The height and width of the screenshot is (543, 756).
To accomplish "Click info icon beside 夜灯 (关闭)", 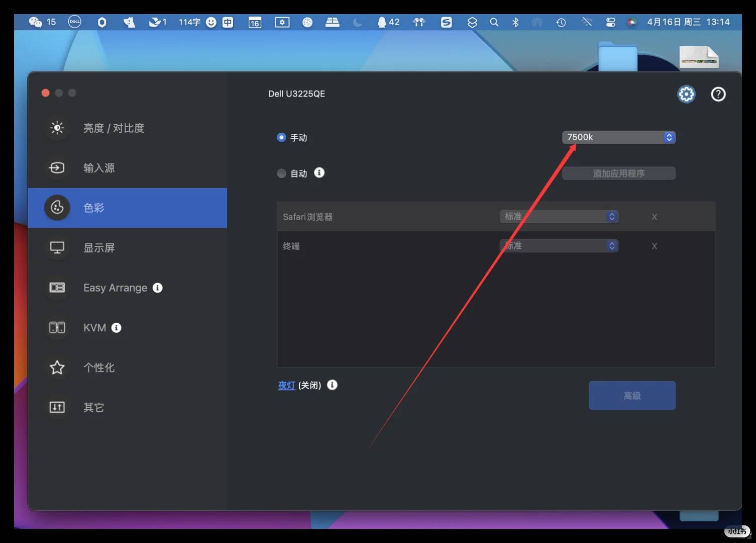I will pyautogui.click(x=332, y=385).
